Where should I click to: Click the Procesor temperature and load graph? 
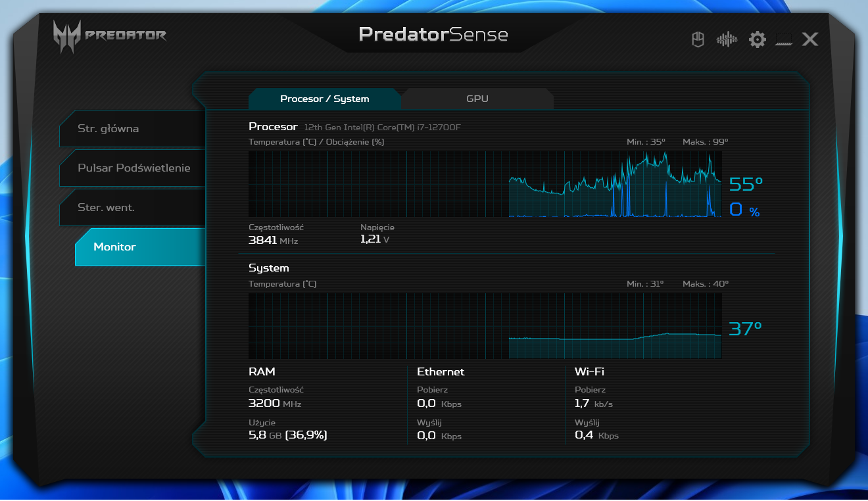click(485, 184)
